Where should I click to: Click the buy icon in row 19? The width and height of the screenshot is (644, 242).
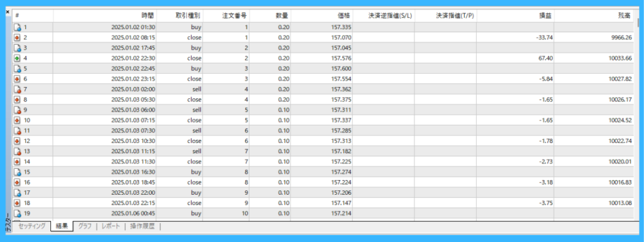pyautogui.click(x=17, y=214)
